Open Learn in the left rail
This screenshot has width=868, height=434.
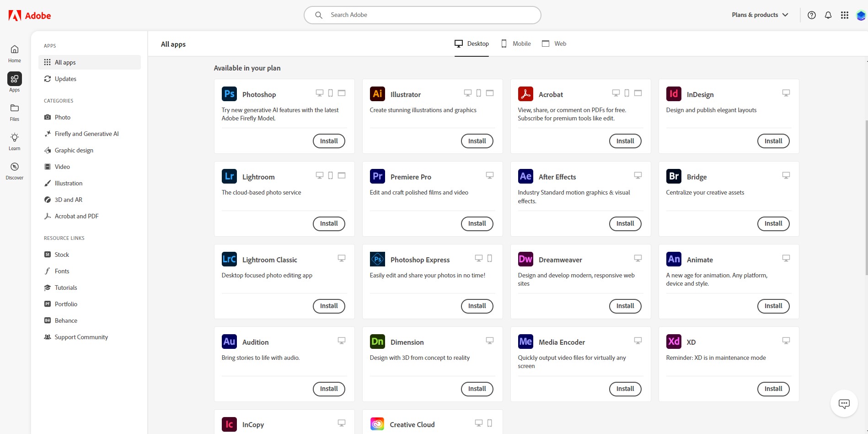pyautogui.click(x=15, y=141)
